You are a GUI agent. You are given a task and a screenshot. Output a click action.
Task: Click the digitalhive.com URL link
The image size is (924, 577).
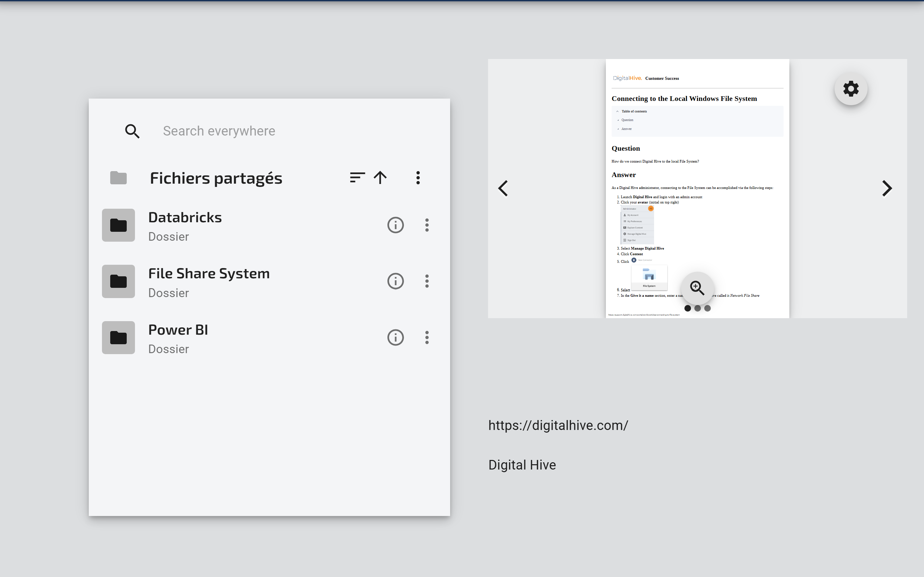click(x=558, y=426)
